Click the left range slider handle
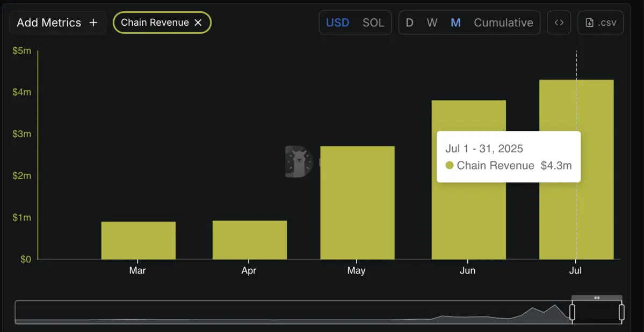 coord(572,312)
